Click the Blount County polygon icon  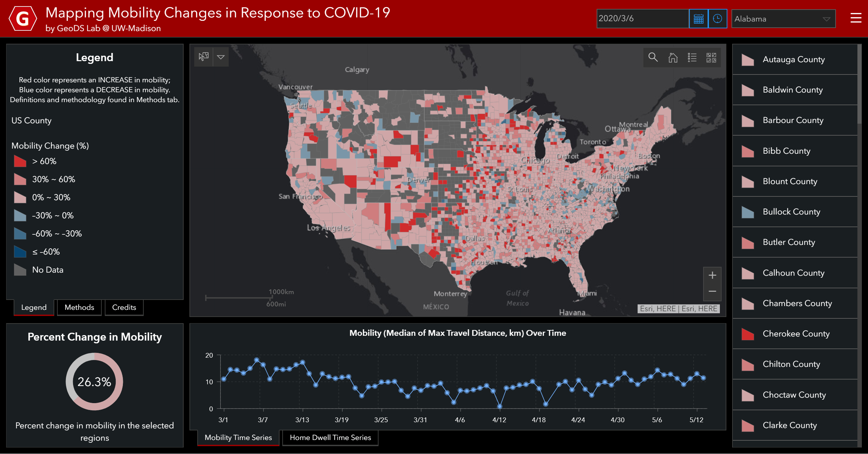point(748,182)
